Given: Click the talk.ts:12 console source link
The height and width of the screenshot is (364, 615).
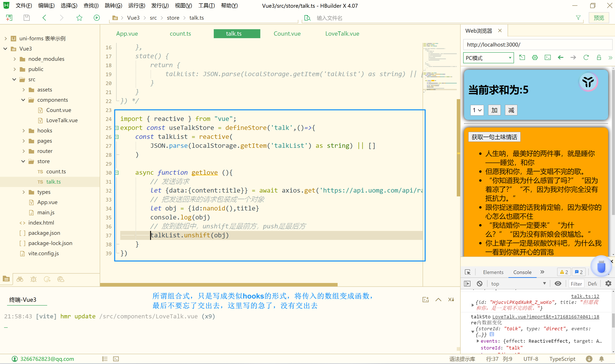Looking at the screenshot, I should click(585, 296).
